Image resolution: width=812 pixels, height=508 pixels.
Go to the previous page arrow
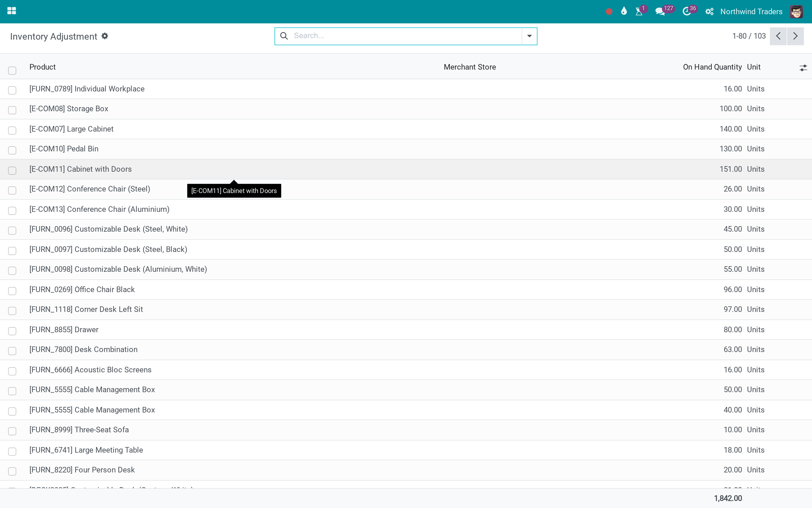[x=778, y=36]
